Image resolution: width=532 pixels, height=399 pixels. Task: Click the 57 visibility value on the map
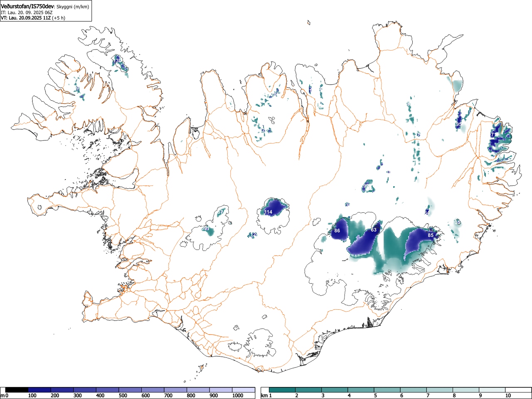click(221, 212)
